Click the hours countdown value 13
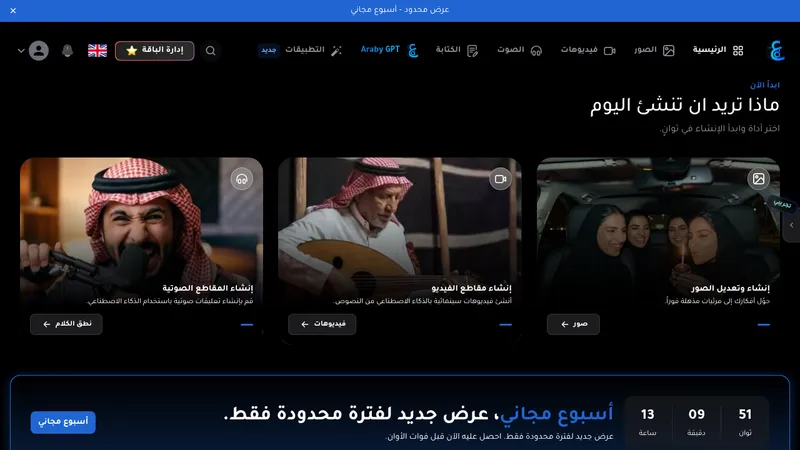The width and height of the screenshot is (800, 450). 647,414
